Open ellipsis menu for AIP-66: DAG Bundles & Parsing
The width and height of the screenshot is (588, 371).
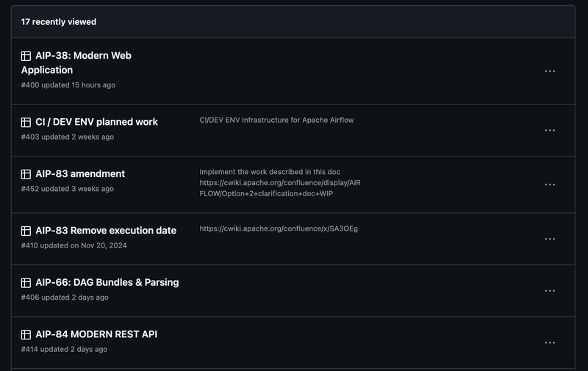pos(550,291)
